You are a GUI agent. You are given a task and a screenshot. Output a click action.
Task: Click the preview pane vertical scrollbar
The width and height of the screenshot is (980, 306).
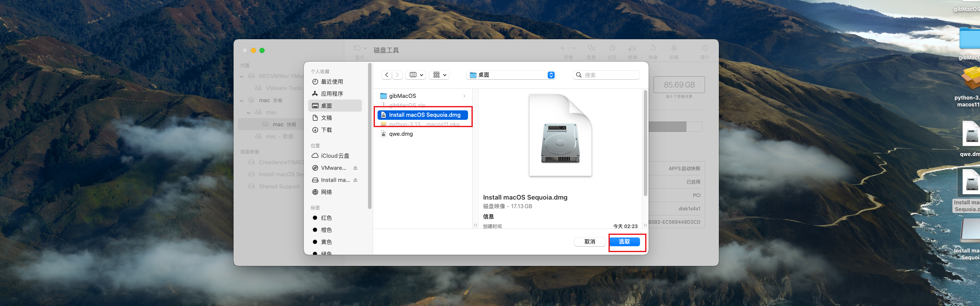(645, 143)
